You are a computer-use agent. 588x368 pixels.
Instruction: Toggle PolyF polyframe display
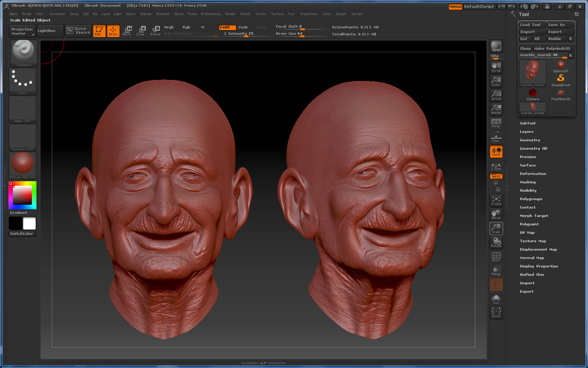tap(496, 257)
